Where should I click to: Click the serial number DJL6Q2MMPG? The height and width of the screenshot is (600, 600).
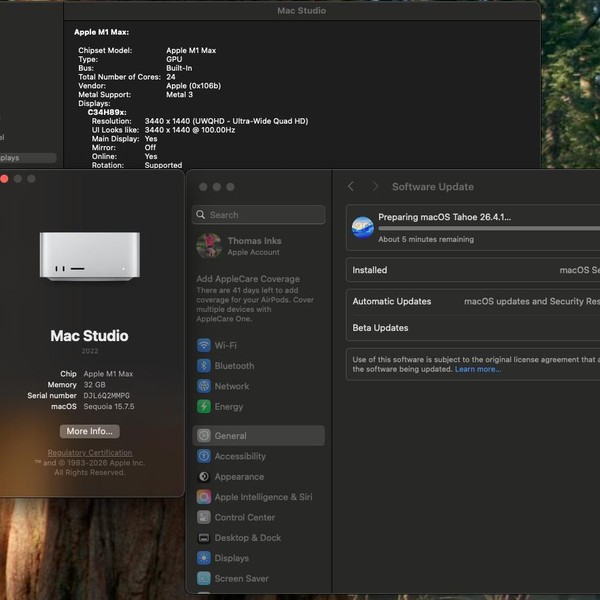[x=106, y=395]
